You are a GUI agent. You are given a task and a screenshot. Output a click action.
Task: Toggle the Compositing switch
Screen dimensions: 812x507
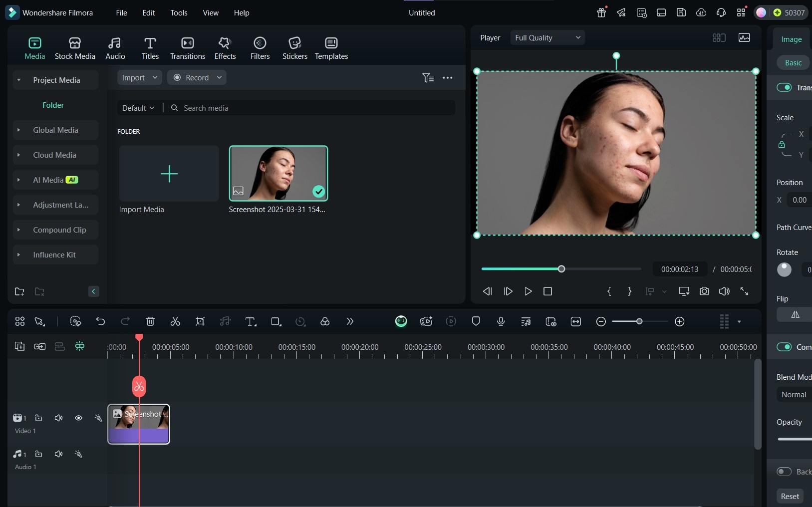784,347
